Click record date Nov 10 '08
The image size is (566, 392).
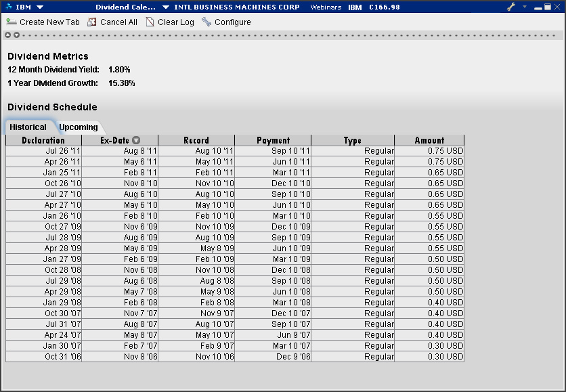[x=196, y=270]
